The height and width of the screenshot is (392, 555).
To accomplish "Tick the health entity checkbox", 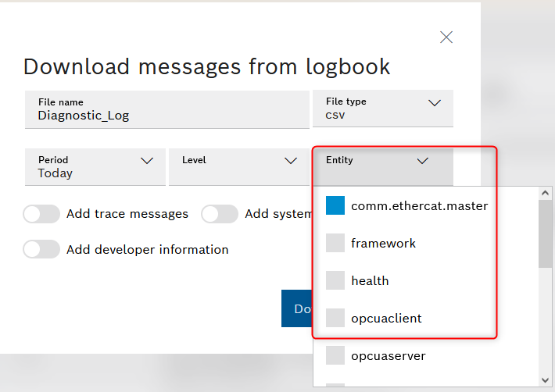I will click(335, 280).
